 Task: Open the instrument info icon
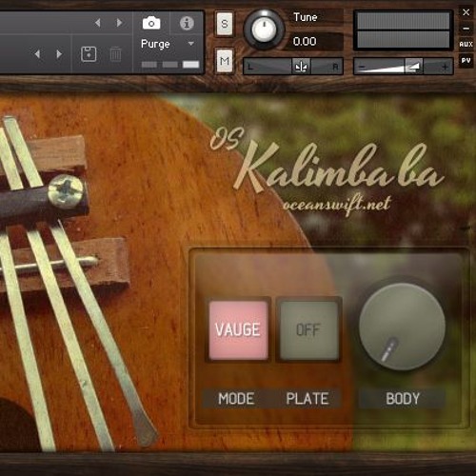tap(187, 23)
